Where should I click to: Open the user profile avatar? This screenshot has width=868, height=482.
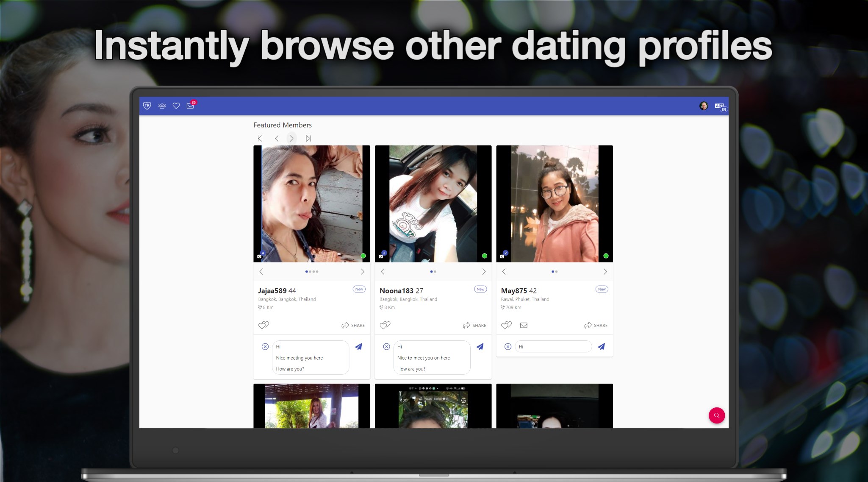point(703,106)
